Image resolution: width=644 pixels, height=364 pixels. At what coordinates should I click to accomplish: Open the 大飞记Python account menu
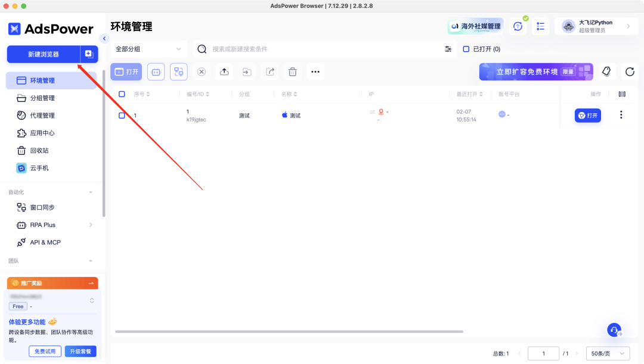tap(596, 26)
